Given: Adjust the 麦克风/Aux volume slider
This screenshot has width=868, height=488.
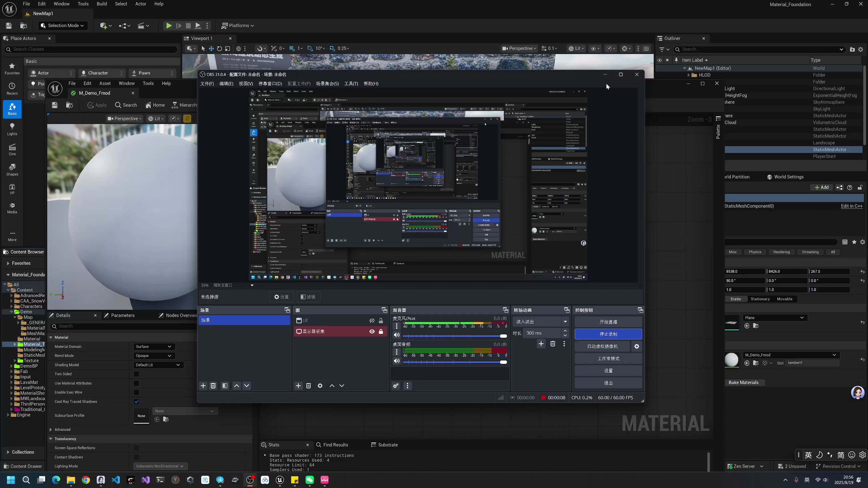Looking at the screenshot, I should (455, 336).
